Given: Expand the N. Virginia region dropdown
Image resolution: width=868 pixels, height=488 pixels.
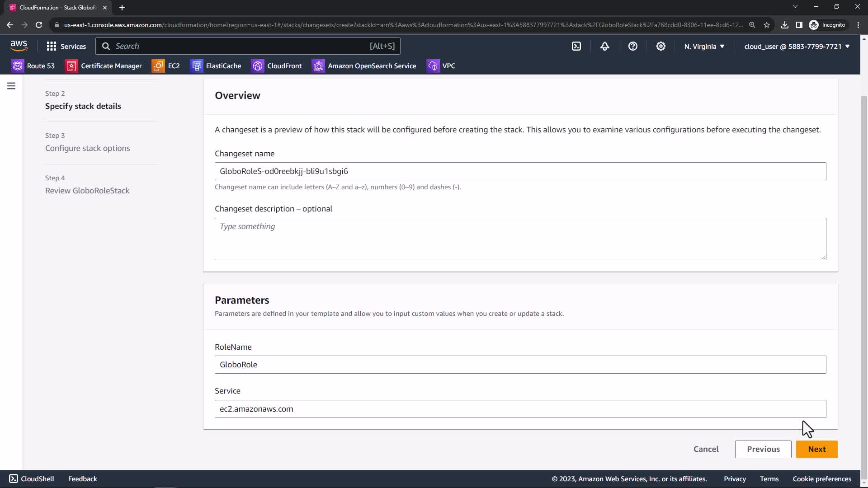Looking at the screenshot, I should coord(704,46).
